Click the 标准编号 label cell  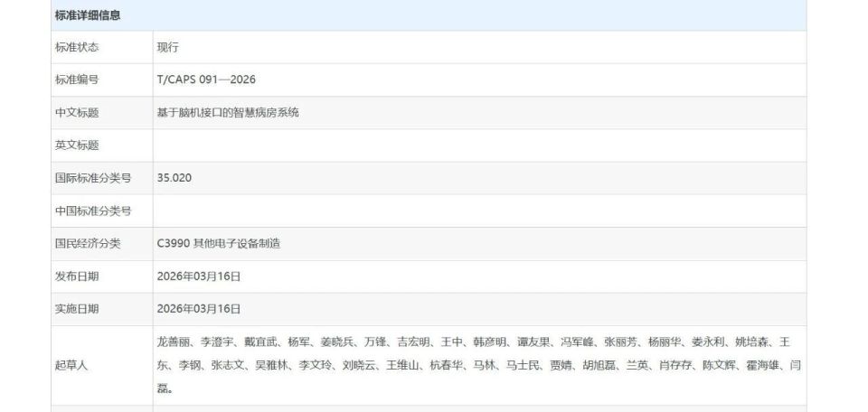[x=102, y=80]
